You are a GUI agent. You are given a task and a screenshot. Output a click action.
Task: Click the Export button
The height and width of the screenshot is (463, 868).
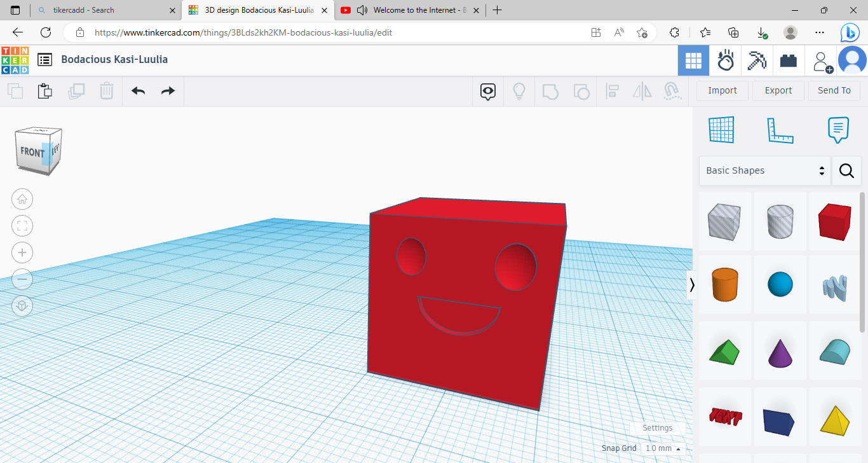[x=778, y=90]
